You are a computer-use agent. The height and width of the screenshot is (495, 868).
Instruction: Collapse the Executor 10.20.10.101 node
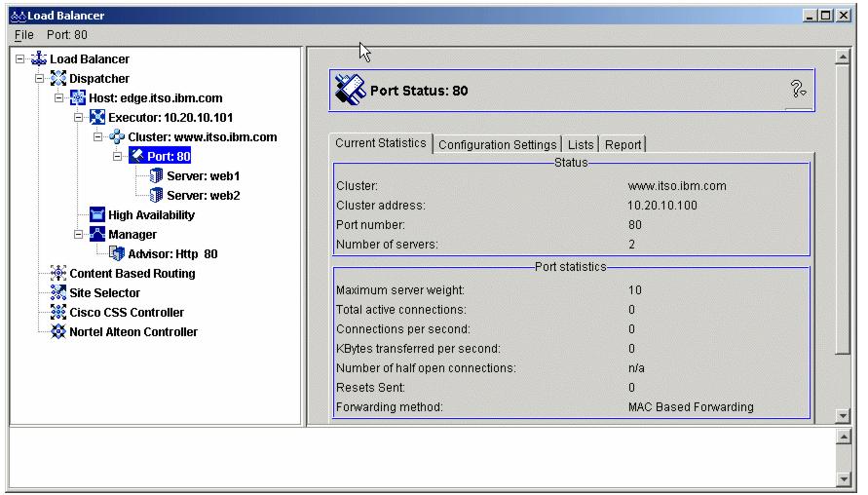[78, 117]
